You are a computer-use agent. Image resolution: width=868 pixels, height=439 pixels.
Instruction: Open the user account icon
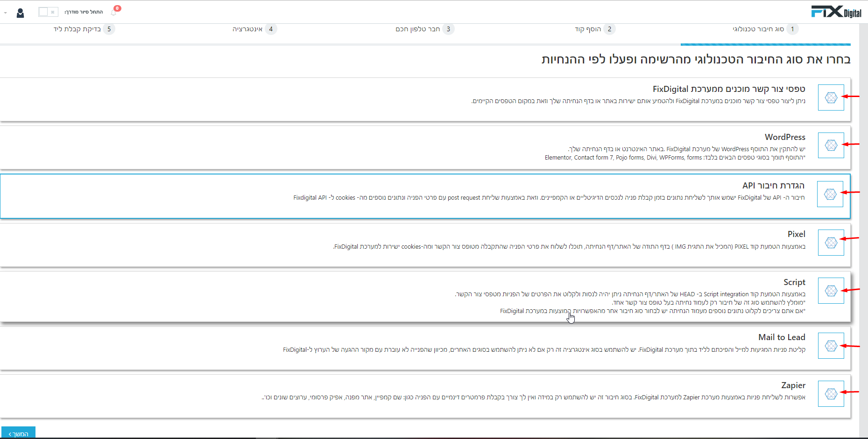(x=20, y=13)
